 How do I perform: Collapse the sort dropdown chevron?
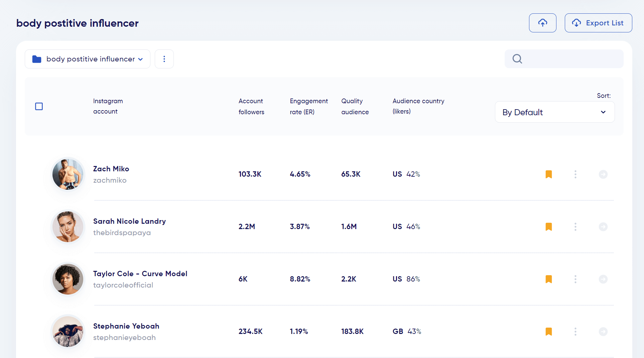[x=603, y=112]
